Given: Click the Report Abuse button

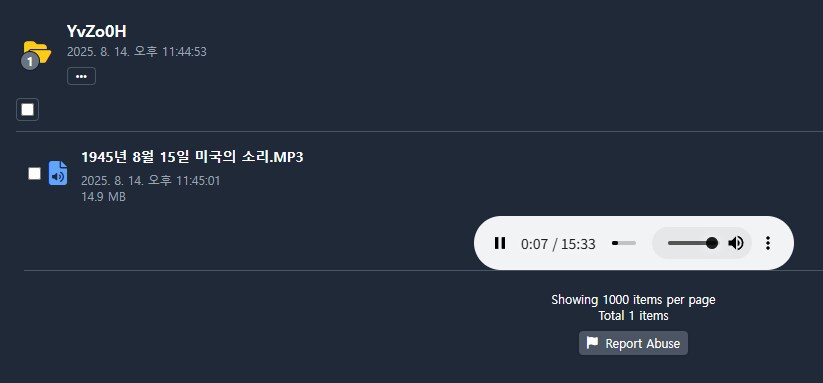Looking at the screenshot, I should point(633,343).
